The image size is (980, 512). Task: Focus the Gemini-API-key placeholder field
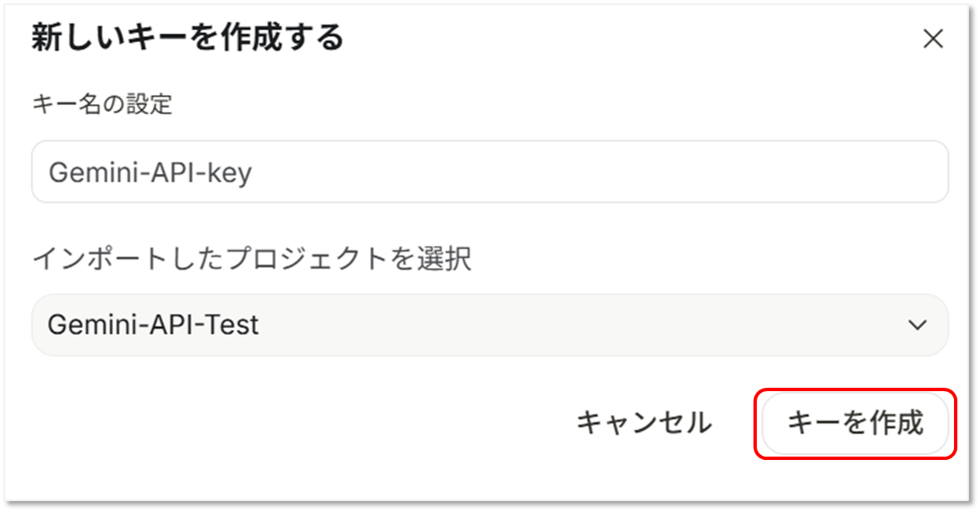[489, 171]
